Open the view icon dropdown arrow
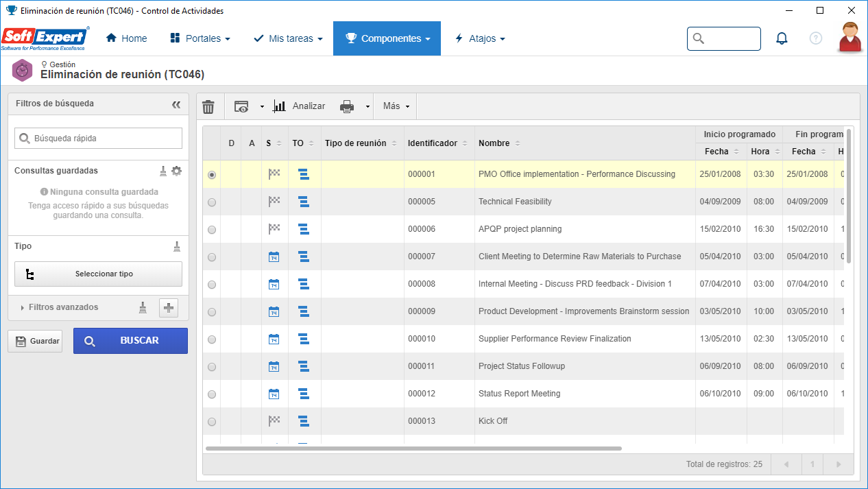 point(262,107)
